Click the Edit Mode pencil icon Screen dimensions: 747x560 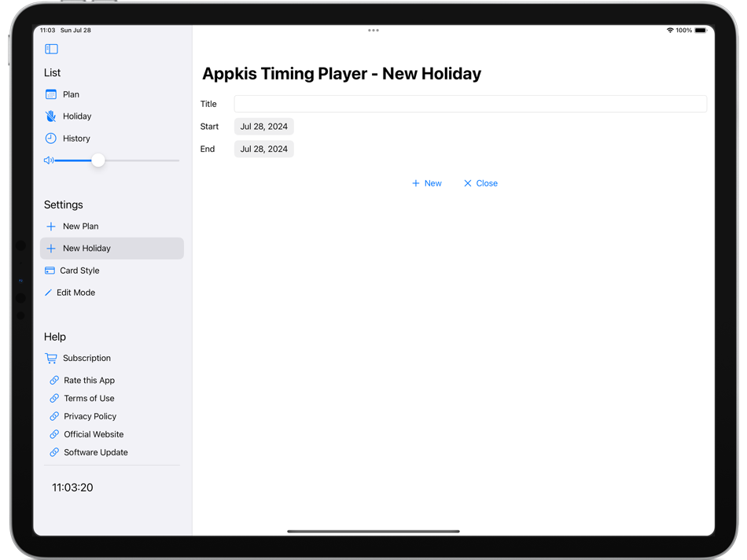48,293
